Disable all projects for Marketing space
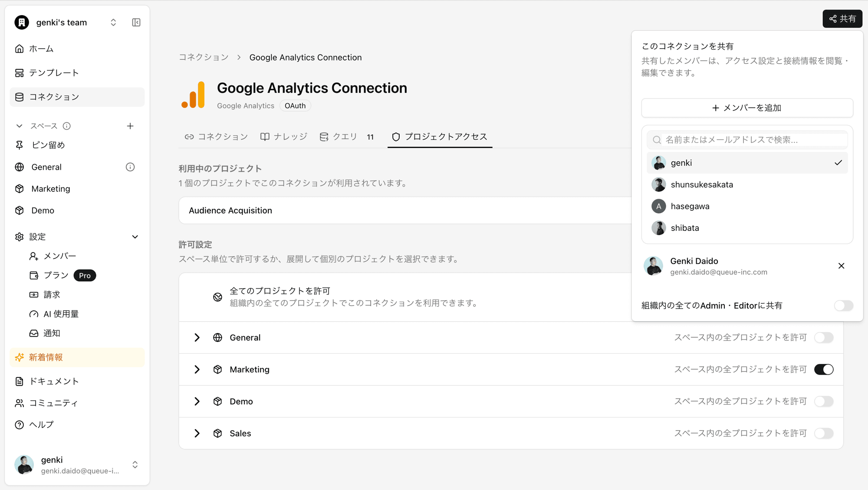Image resolution: width=868 pixels, height=490 pixels. (x=824, y=369)
